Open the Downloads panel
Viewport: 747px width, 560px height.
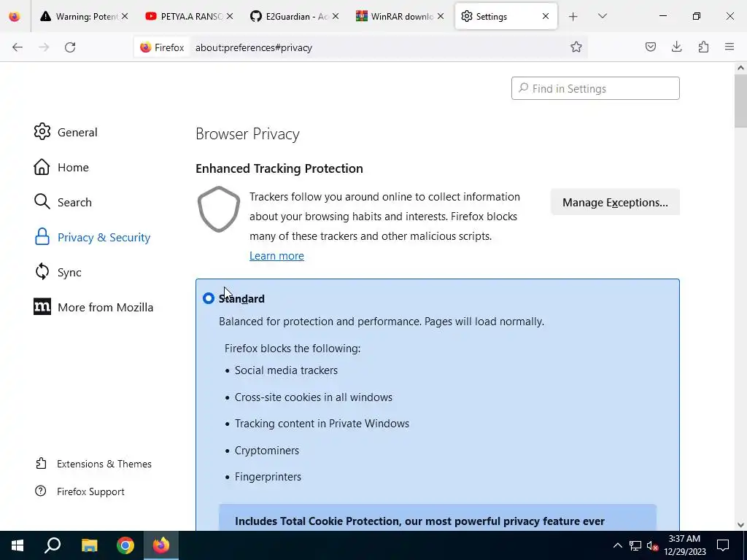(x=676, y=47)
